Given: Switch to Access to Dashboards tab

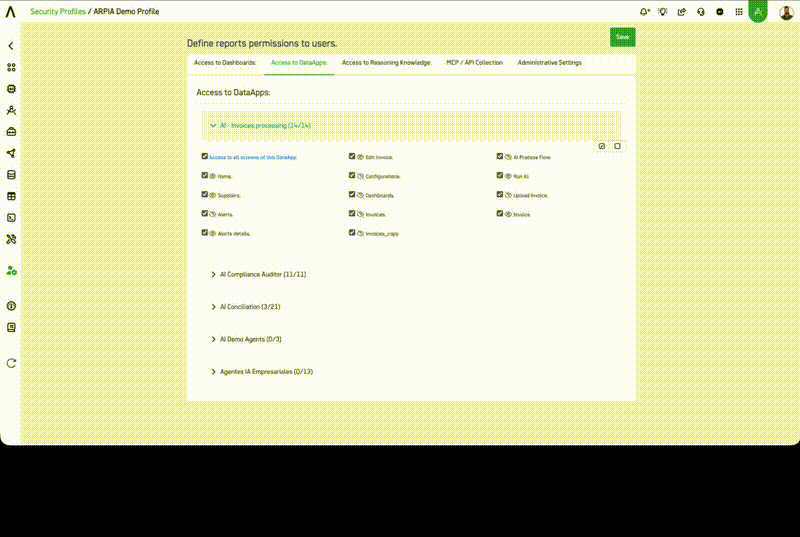Looking at the screenshot, I should click(x=225, y=63).
